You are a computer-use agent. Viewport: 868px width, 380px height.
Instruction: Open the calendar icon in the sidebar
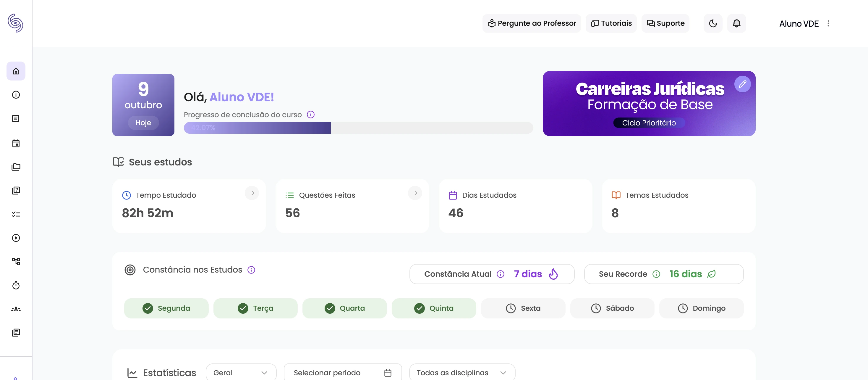[x=16, y=143]
